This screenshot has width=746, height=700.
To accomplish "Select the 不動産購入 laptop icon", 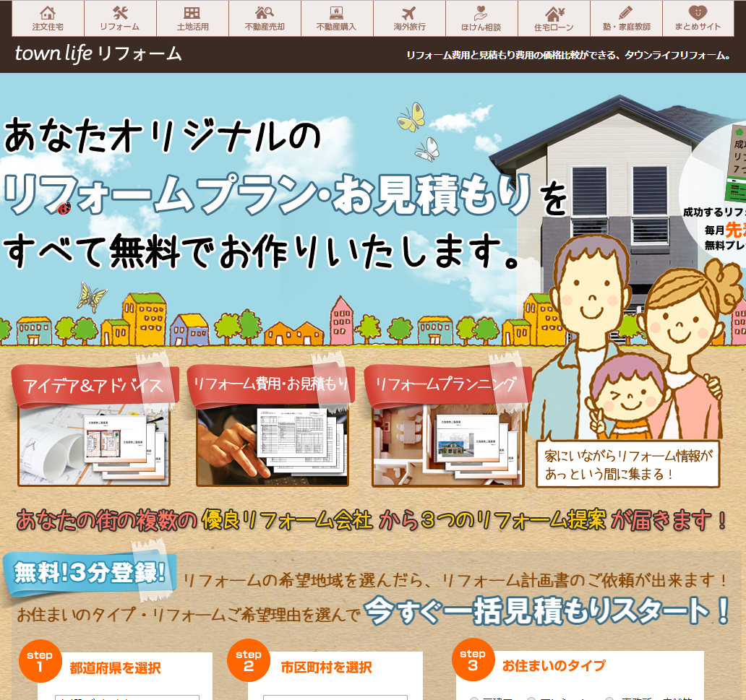I will (336, 17).
